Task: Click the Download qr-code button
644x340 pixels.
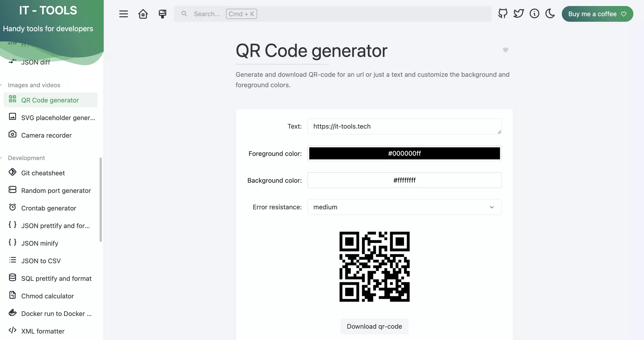Action: coord(374,326)
